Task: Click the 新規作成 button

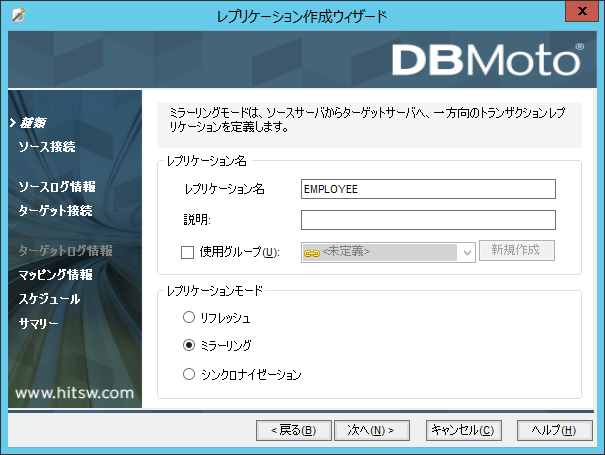Action: 517,250
